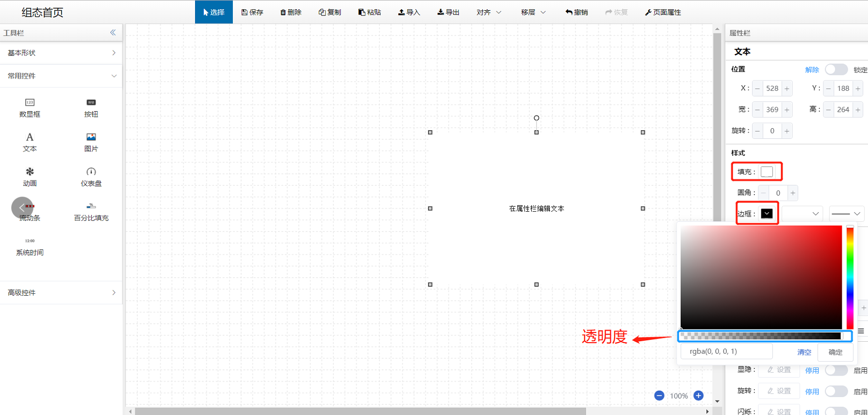Screen dimensions: 868x415
Task: Click the 显隐 设置 settings button
Action: click(x=779, y=370)
